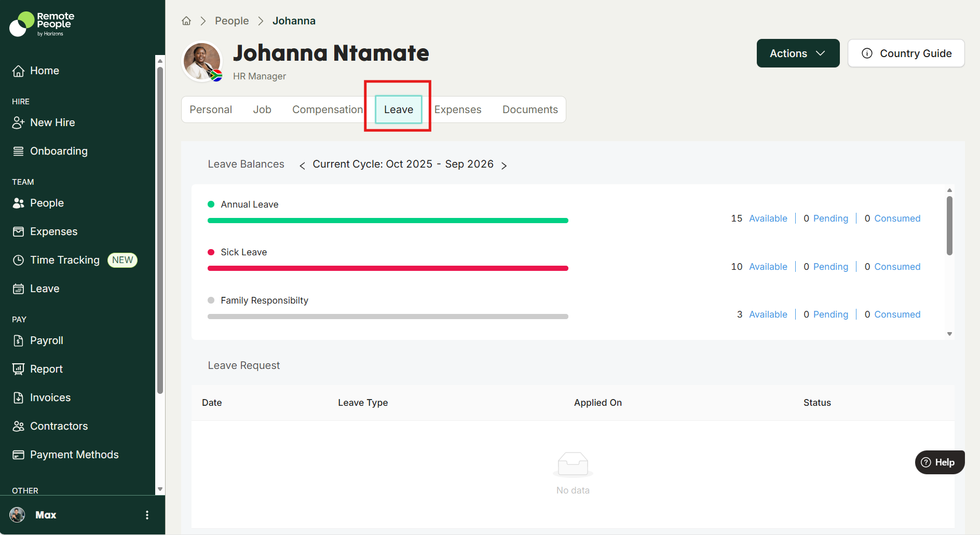Click Available for Annual Leave
This screenshot has height=535, width=980.
point(768,218)
